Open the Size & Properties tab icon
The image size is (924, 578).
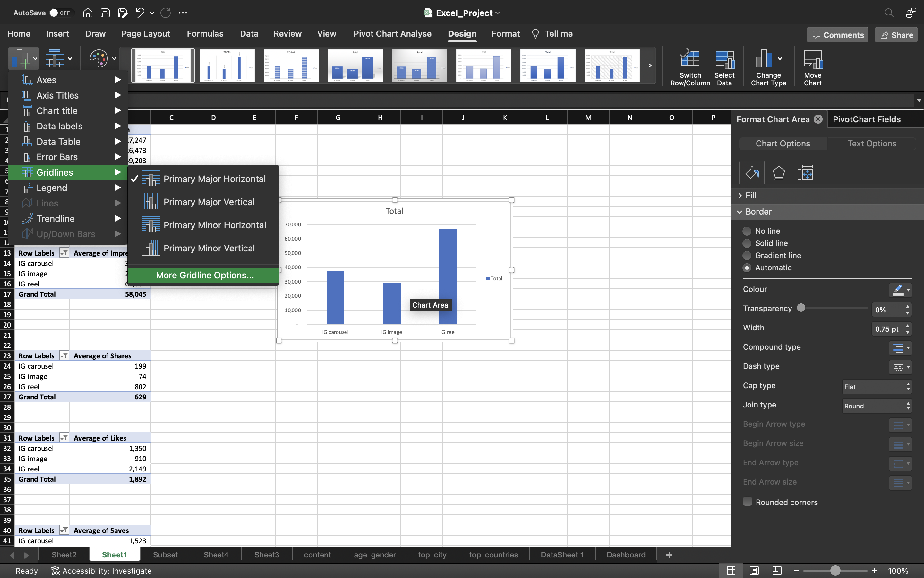pos(806,173)
